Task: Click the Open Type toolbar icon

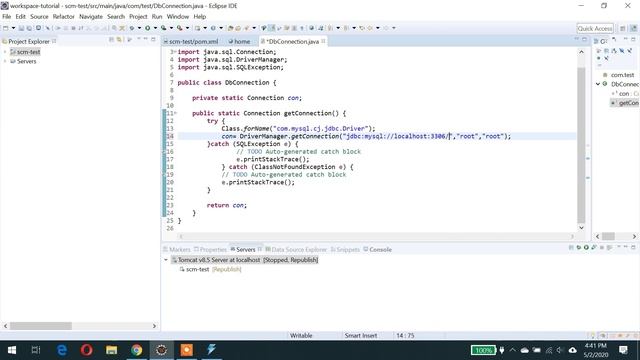Action: [230, 28]
